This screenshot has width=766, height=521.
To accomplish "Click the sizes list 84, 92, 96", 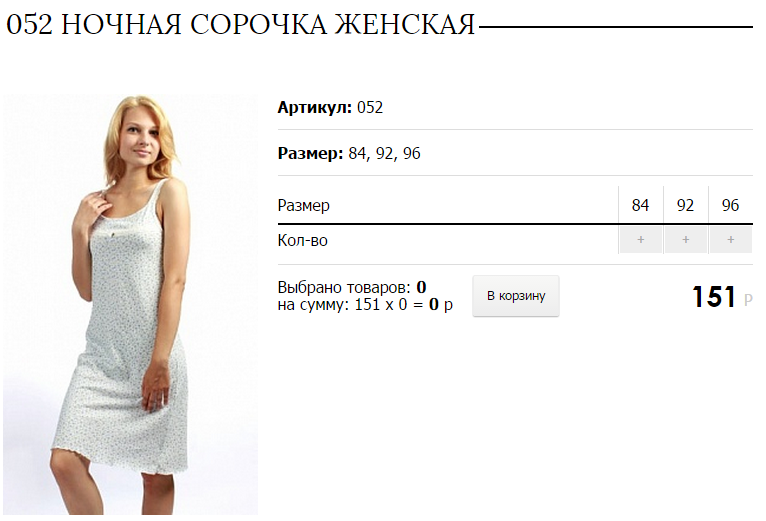I will [x=384, y=153].
